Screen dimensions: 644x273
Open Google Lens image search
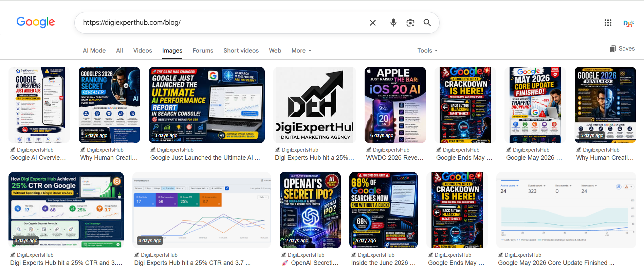pyautogui.click(x=410, y=23)
